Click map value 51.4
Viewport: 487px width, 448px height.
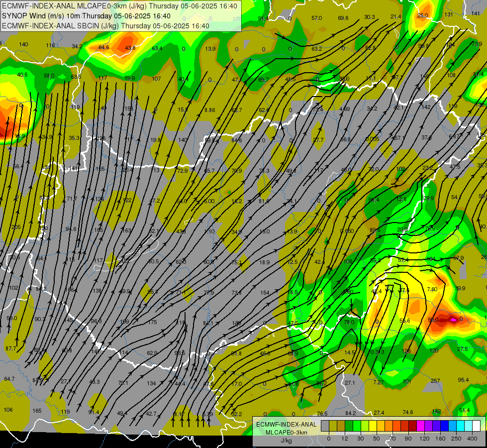coord(464,410)
